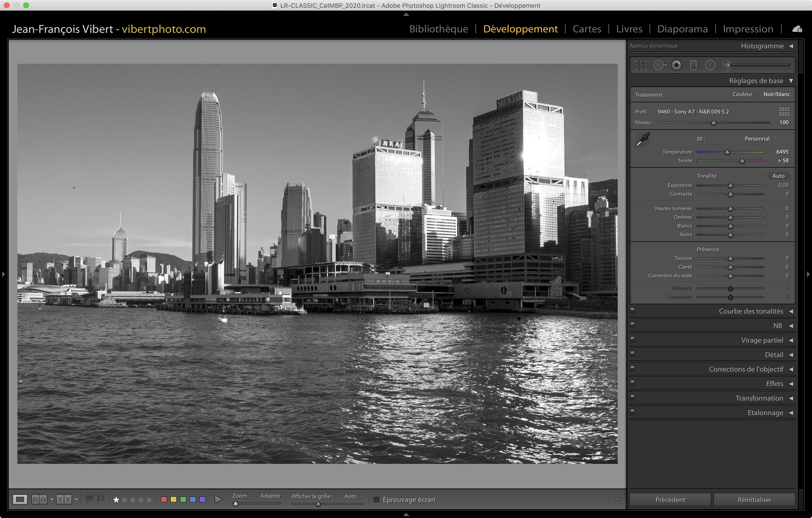The width and height of the screenshot is (812, 518).
Task: Switch treatment to Couleur
Action: click(742, 94)
